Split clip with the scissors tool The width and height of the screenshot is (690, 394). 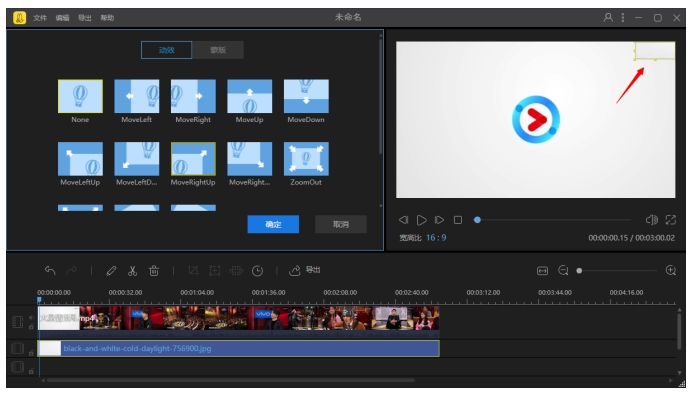tap(132, 271)
